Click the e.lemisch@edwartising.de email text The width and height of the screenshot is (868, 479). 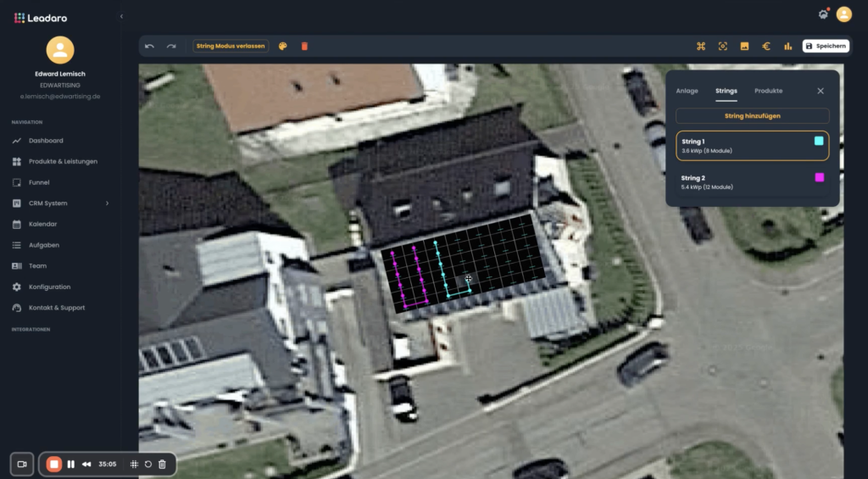60,97
